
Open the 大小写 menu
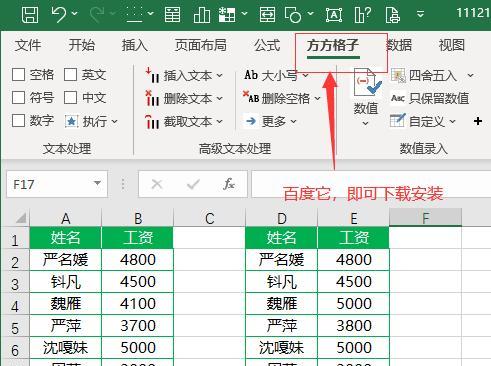point(276,76)
